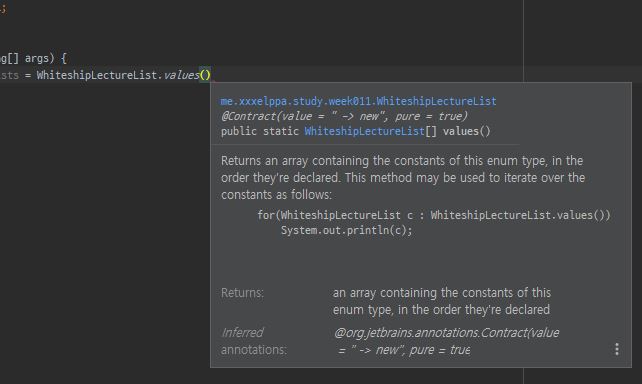Click the System.out.println(c); sample line
Image resolution: width=642 pixels, height=384 pixels.
point(346,230)
